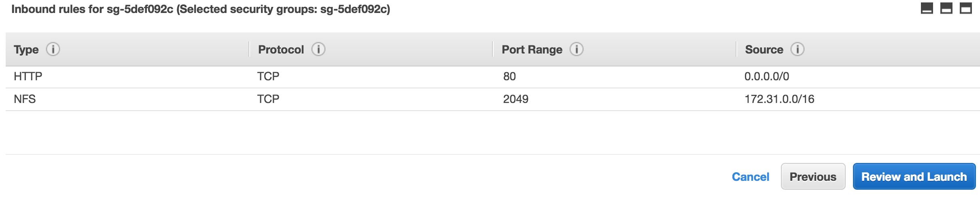This screenshot has height=197, width=980.
Task: Click the Port Range column header
Action: point(532,49)
